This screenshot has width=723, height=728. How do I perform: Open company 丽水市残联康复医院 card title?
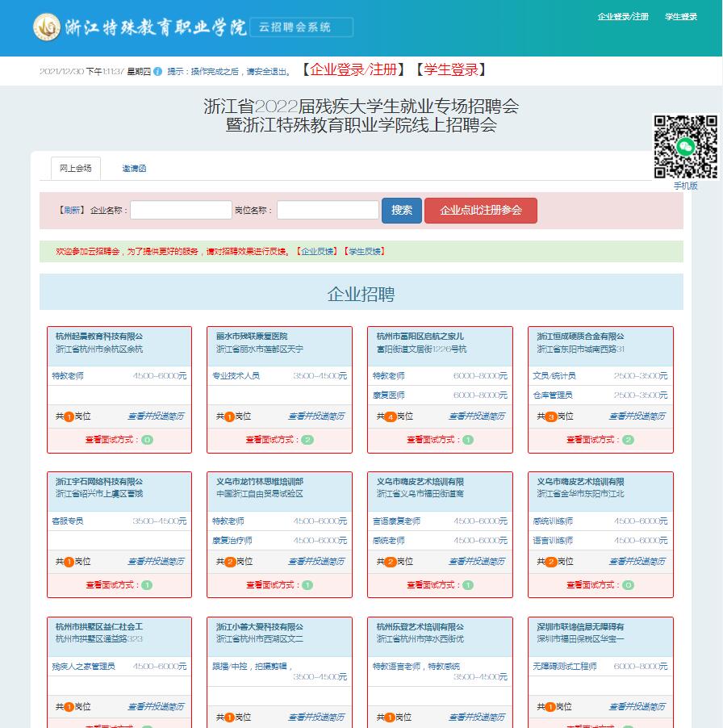tap(252, 336)
